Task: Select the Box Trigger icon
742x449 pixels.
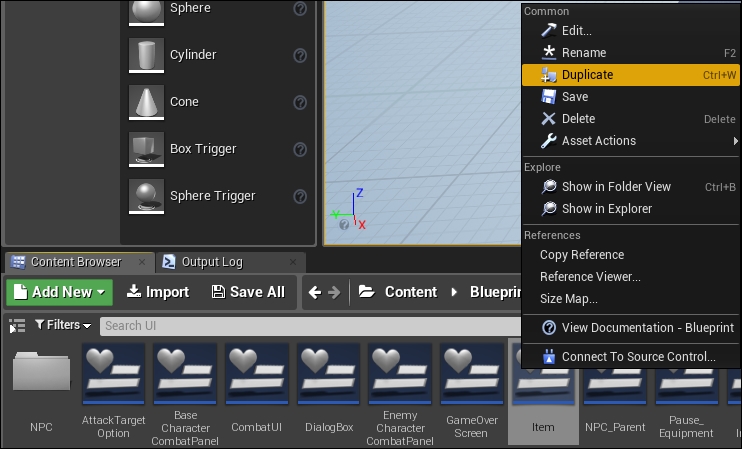Action: tap(146, 149)
